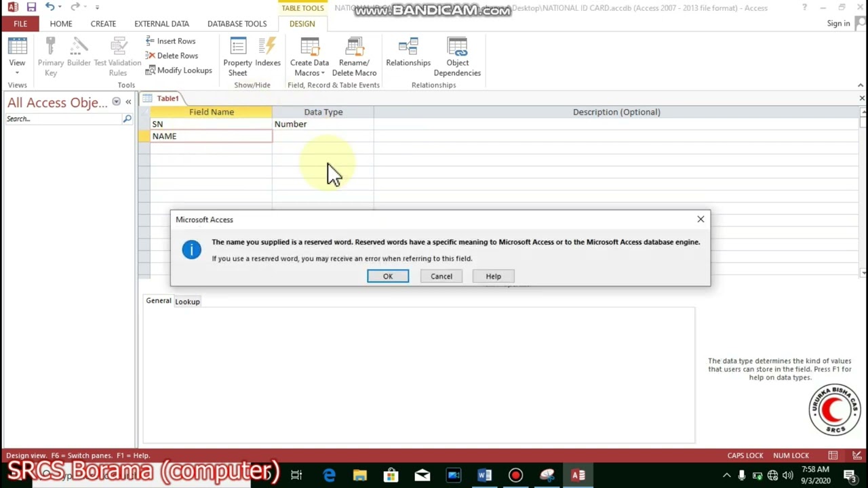Click Cancel in reserved word dialog
Screen dimensions: 868x488
pyautogui.click(x=441, y=276)
